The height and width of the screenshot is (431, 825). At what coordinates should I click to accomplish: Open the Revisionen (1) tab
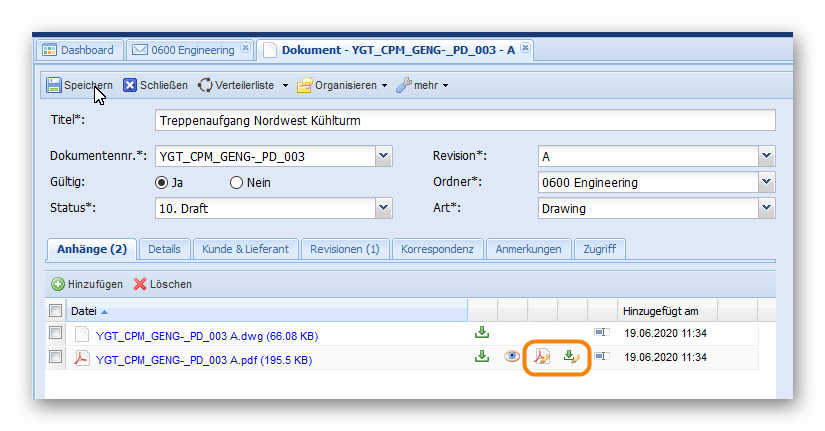click(x=344, y=249)
